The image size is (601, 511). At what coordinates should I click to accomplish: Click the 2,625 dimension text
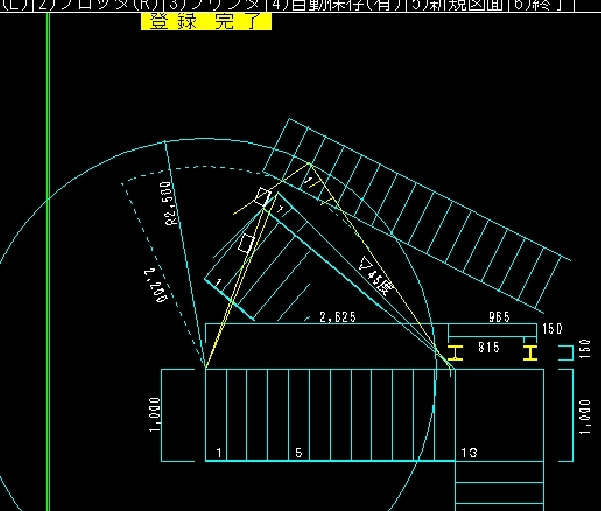tap(337, 317)
